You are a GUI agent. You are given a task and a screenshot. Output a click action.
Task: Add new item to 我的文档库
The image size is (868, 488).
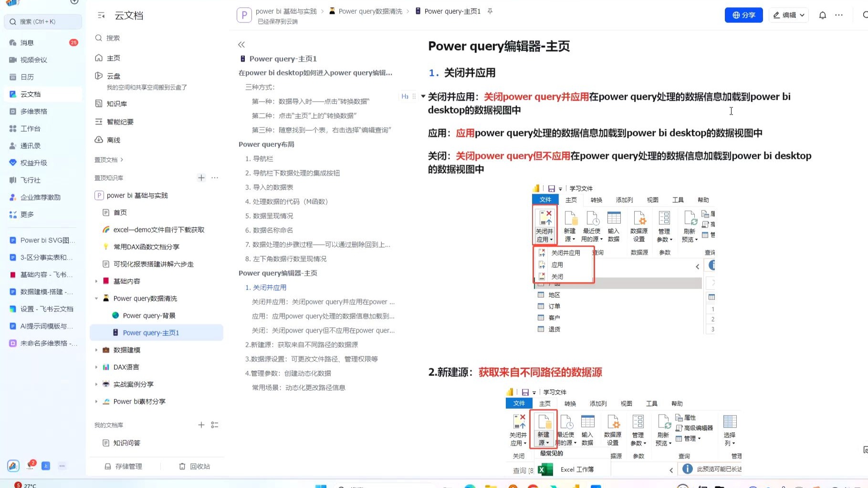tap(201, 425)
